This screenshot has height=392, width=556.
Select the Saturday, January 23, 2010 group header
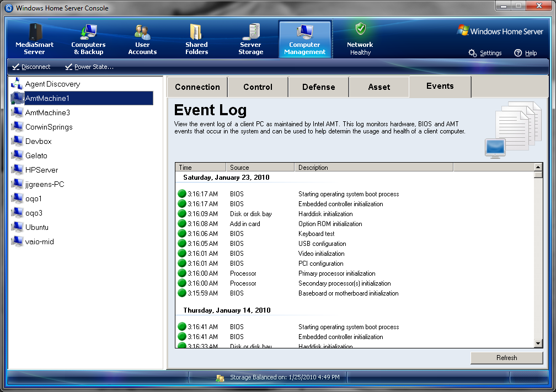pos(226,178)
